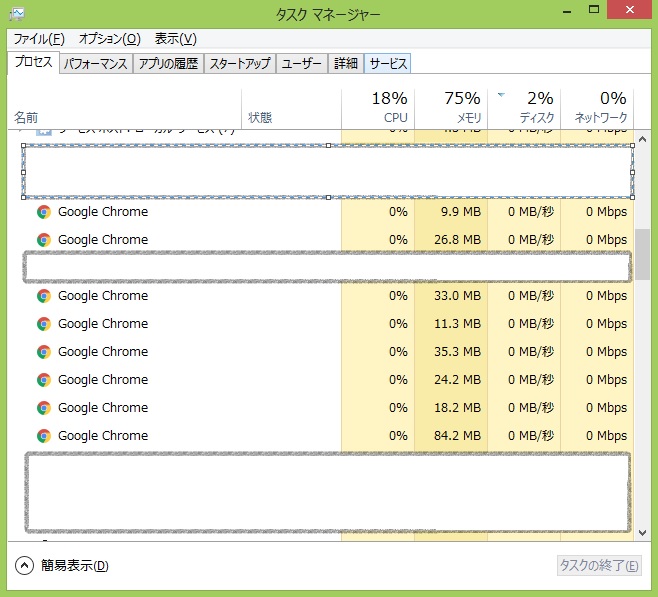
Task: Select Google Chrome process using 84.2 MB
Action: [x=321, y=436]
